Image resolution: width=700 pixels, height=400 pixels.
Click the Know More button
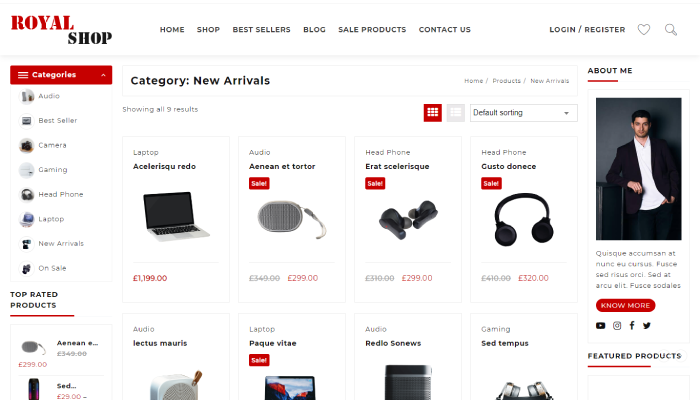(625, 305)
